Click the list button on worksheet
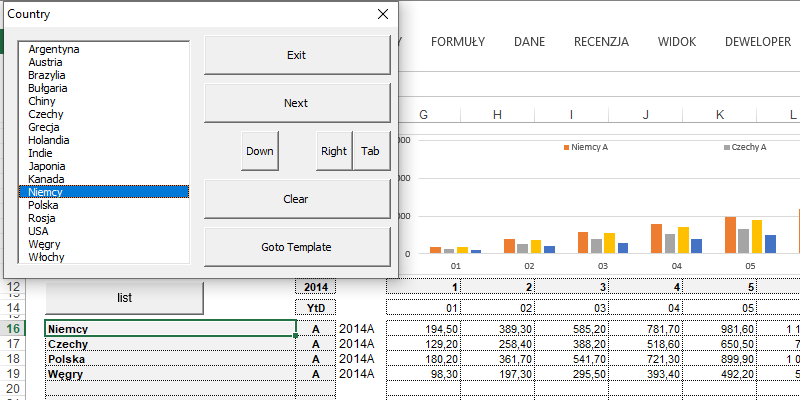The width and height of the screenshot is (800, 400). click(125, 298)
